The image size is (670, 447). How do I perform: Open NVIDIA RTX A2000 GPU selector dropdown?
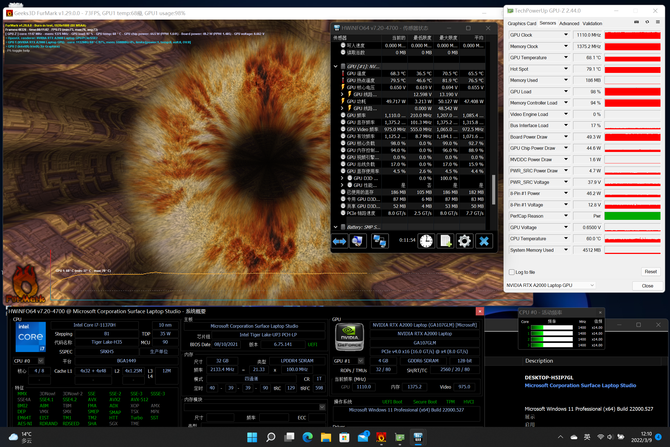[x=591, y=286]
